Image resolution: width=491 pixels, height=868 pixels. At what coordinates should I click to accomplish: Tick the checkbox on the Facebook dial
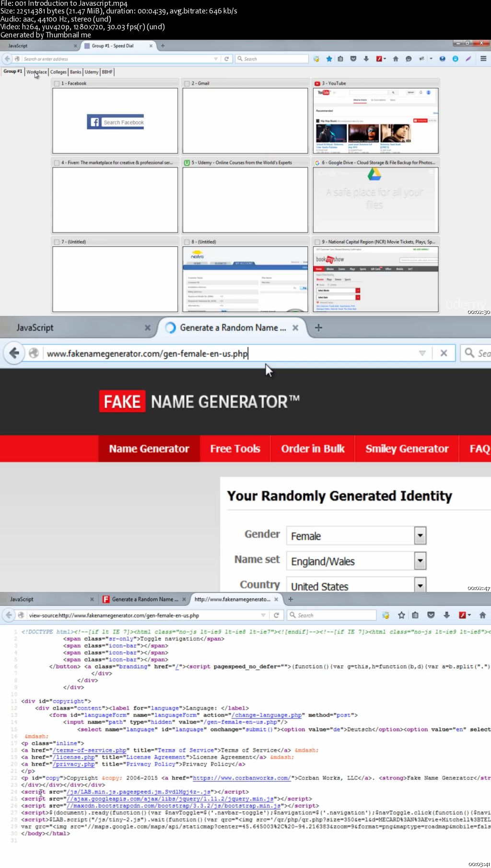pyautogui.click(x=57, y=83)
